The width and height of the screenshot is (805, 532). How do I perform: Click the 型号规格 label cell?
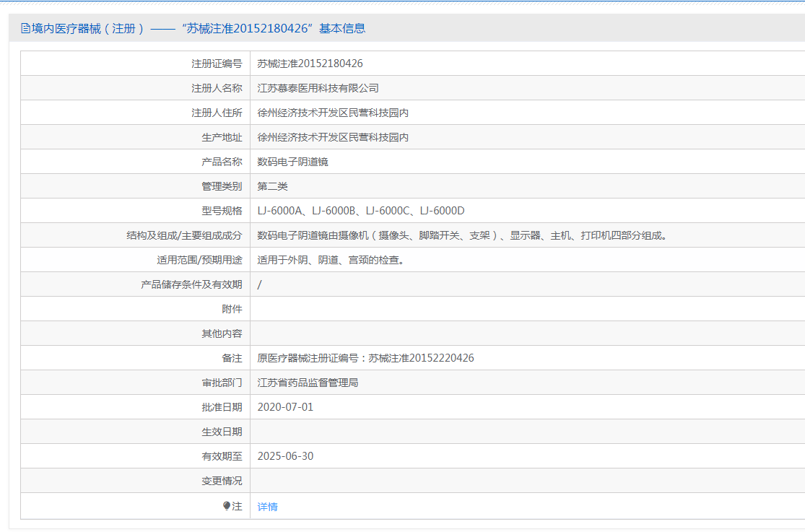click(x=136, y=211)
